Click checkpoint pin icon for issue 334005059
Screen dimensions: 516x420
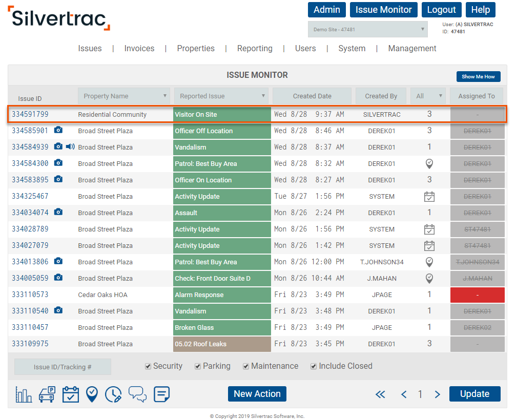pyautogui.click(x=429, y=279)
